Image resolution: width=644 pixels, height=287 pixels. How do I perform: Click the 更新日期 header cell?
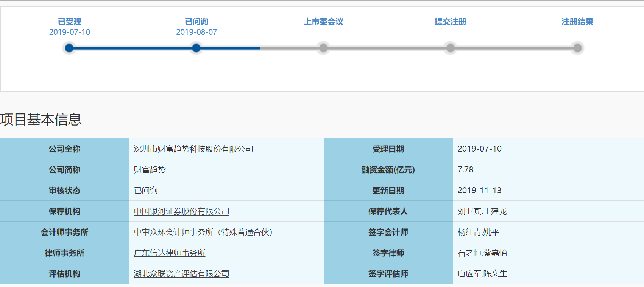[388, 190]
